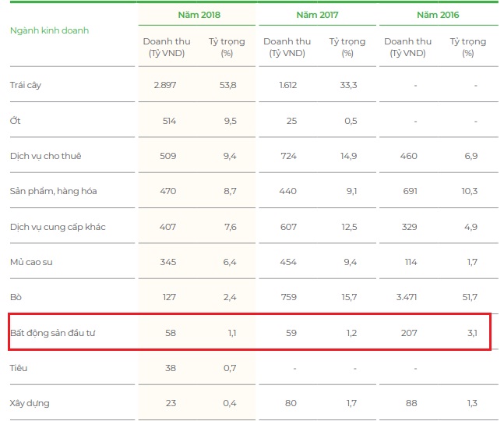Click the highlighted 'Bất động sản đầu tư' label

tap(52, 333)
